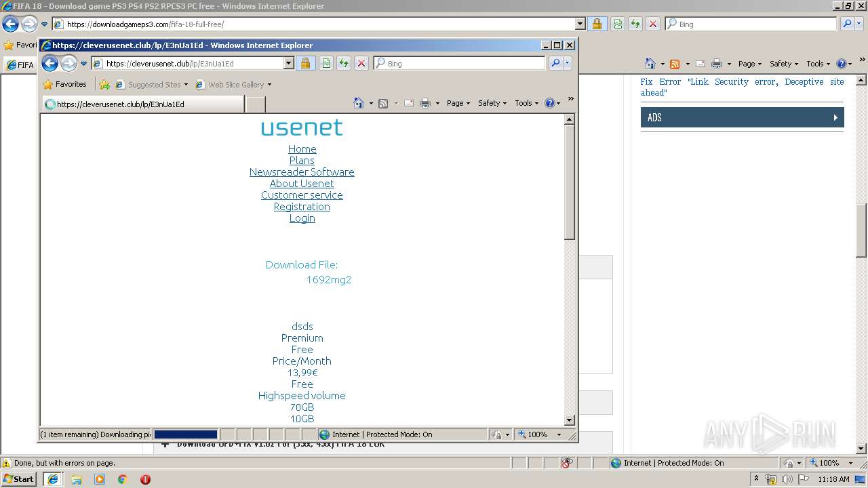The width and height of the screenshot is (868, 488).
Task: Open the Safety menu in popup window
Action: [492, 103]
